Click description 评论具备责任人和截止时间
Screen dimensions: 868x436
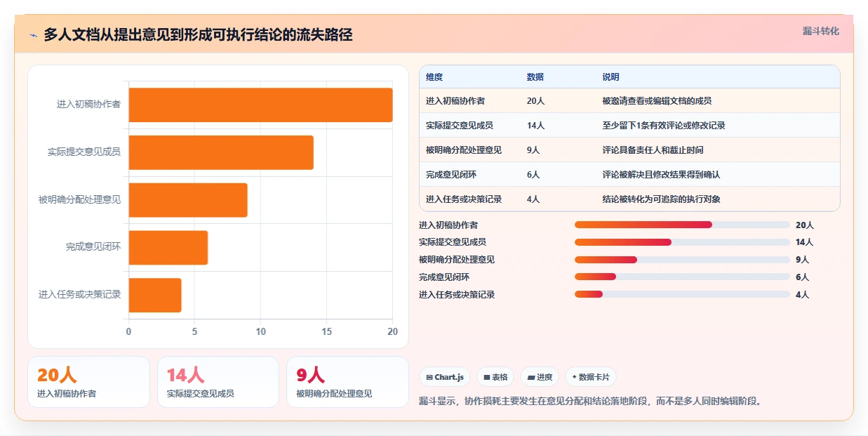click(x=653, y=150)
